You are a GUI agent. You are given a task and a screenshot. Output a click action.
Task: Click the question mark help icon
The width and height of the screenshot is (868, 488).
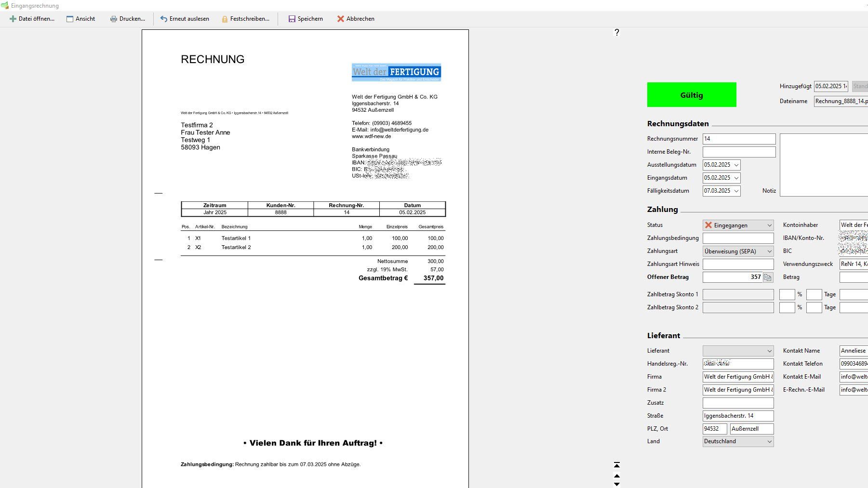pos(616,32)
